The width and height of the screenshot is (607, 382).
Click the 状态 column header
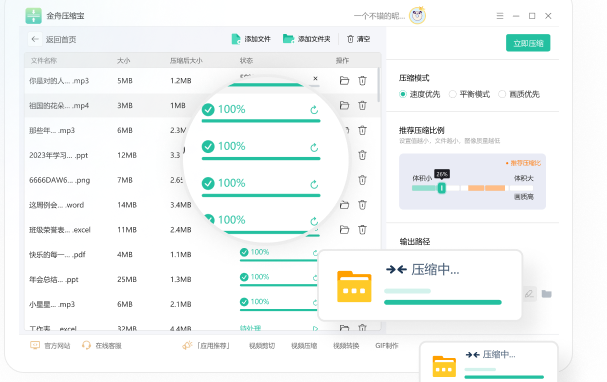246,61
